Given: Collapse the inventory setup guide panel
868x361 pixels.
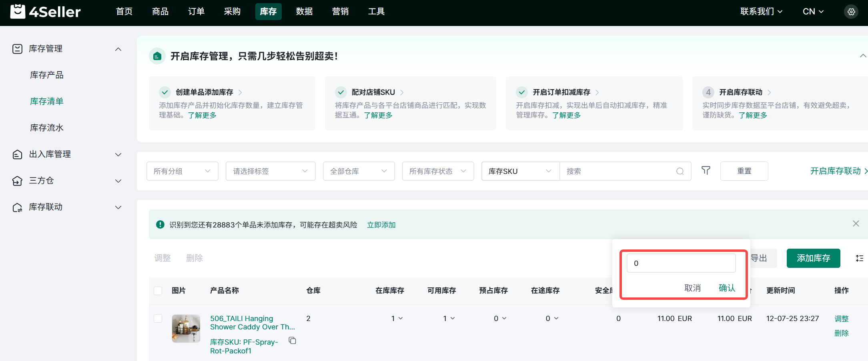Looking at the screenshot, I should (x=863, y=56).
